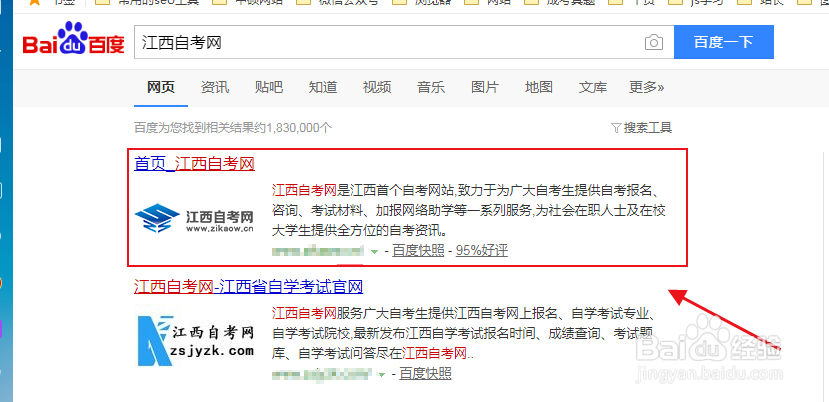Viewport: 829px width, 402px height.
Task: Open the 地图 tab
Action: pos(539,87)
